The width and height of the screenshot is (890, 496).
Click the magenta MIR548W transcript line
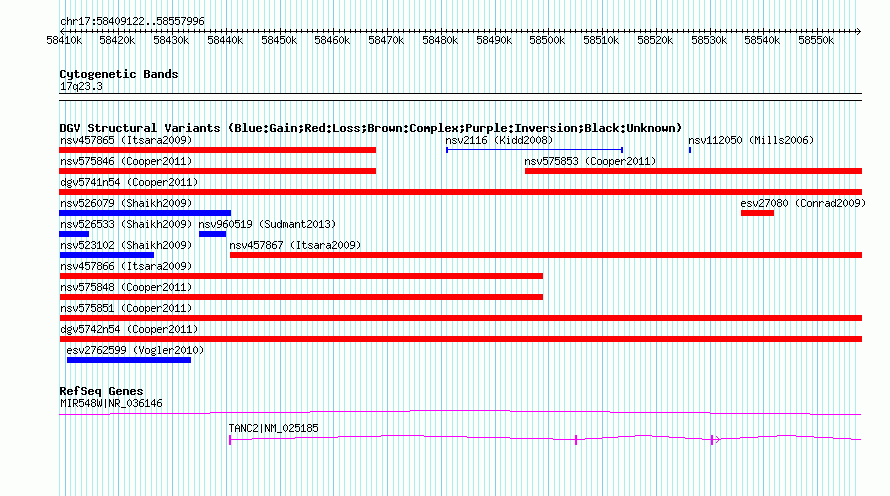(x=460, y=413)
